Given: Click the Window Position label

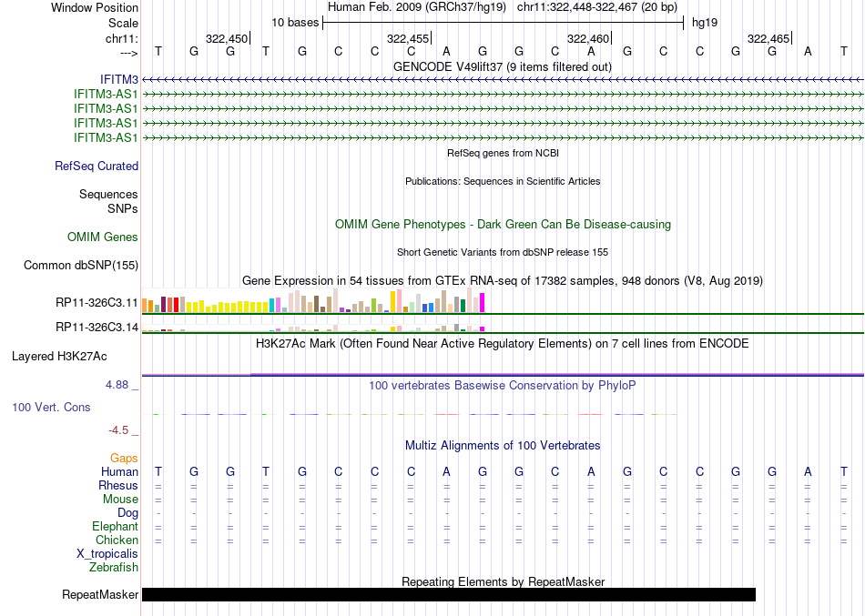Looking at the screenshot, I should click(95, 7).
